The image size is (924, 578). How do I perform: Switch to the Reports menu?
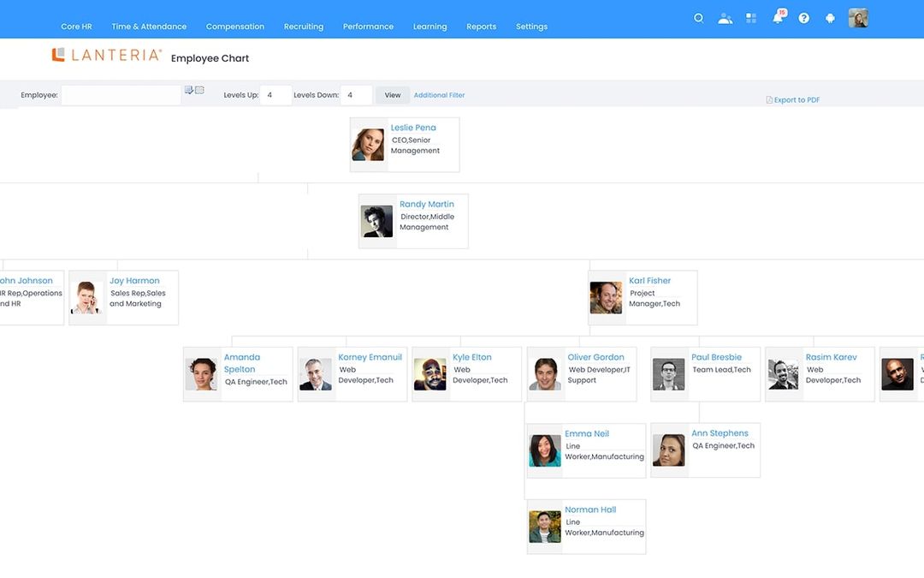[481, 26]
